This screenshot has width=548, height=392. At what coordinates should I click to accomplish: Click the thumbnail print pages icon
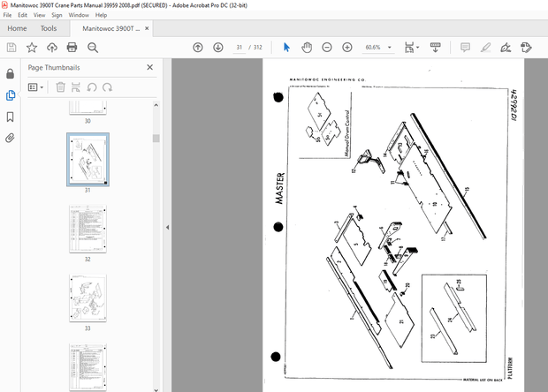[76, 87]
